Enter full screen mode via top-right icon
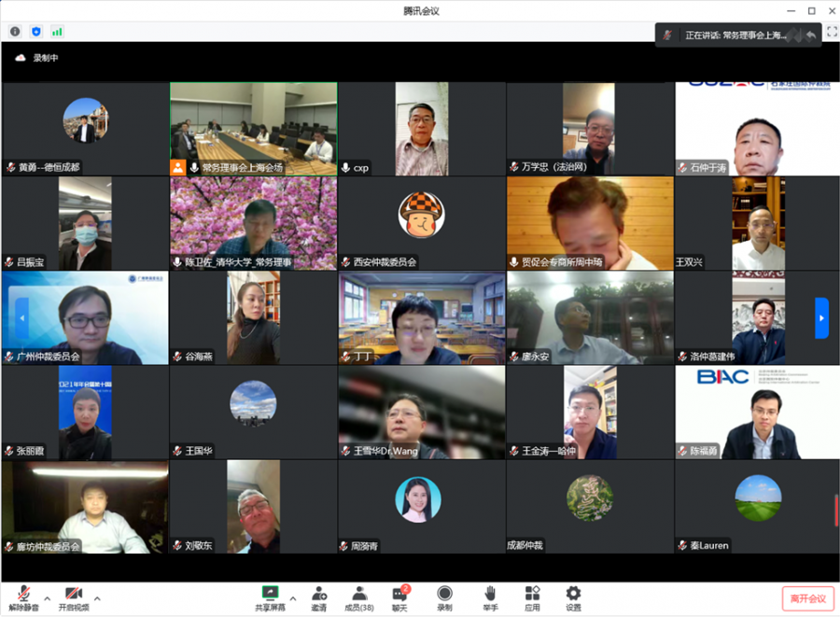Viewport: 840px width, 617px height. click(x=832, y=31)
